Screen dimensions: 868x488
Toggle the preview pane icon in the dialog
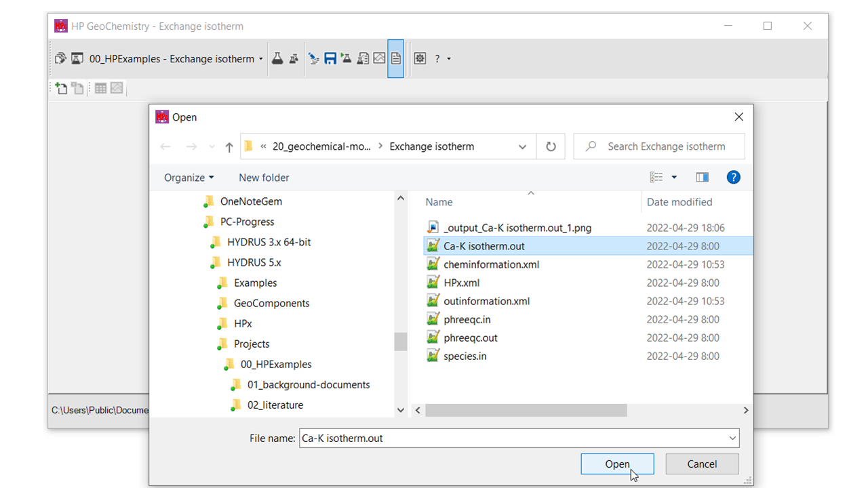702,178
